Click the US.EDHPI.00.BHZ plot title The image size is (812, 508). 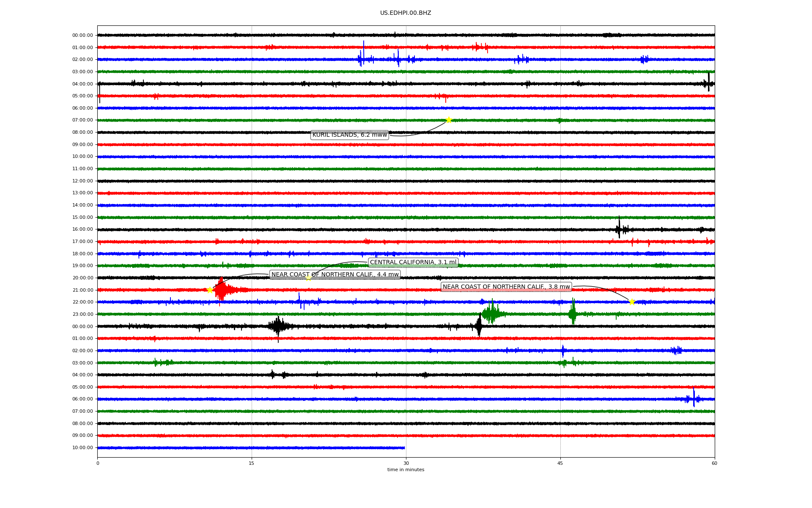pos(406,13)
